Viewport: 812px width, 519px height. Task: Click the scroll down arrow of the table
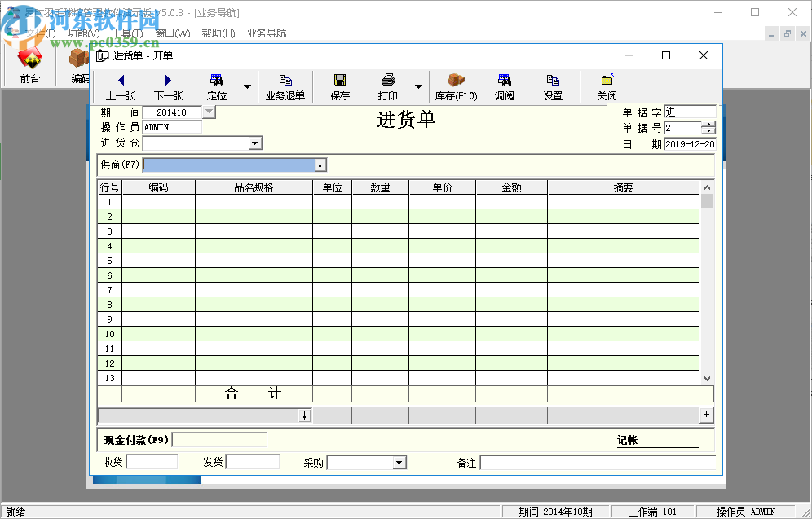[x=707, y=379]
